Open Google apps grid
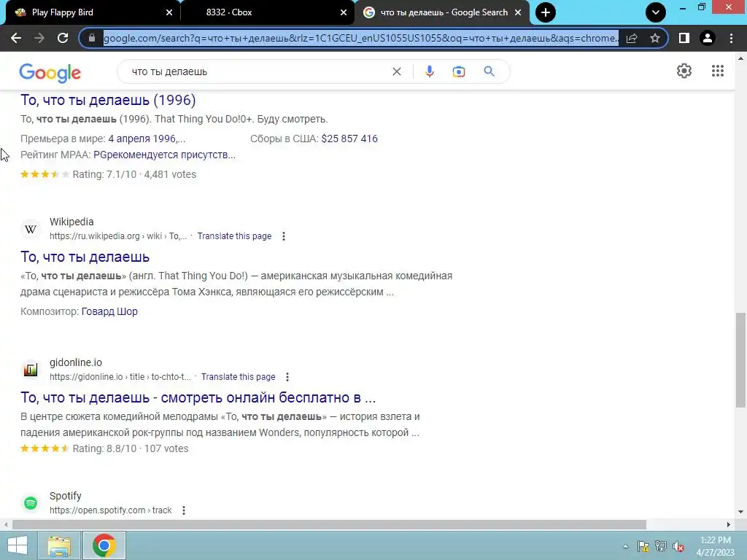 point(718,71)
